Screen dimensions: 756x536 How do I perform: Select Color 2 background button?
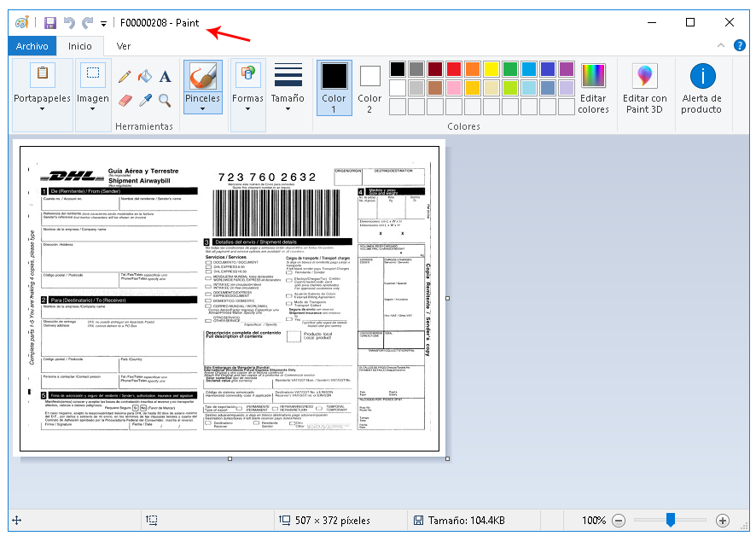click(369, 88)
